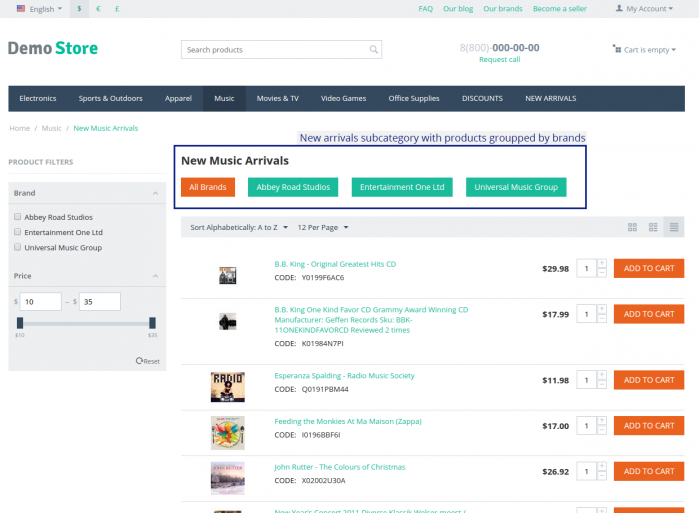Click the Request call link

pos(500,59)
